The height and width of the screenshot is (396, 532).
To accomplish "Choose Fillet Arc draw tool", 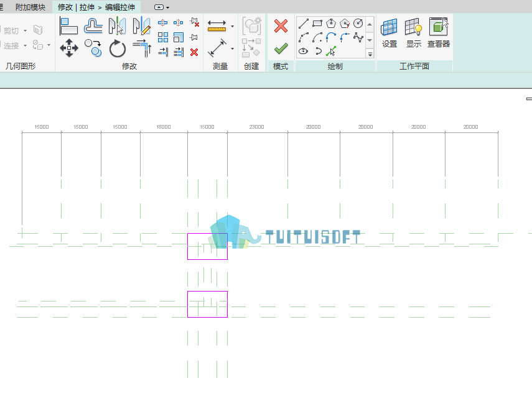I will (x=345, y=37).
